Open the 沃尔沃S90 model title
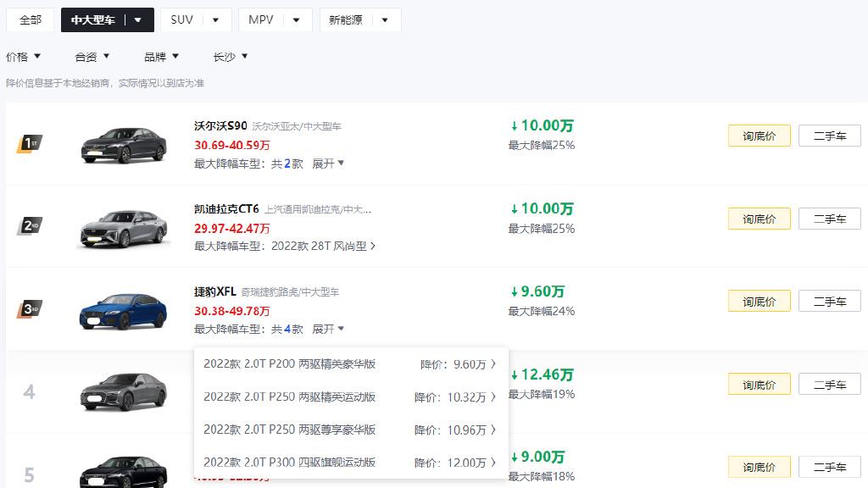This screenshot has width=868, height=488. (x=220, y=125)
